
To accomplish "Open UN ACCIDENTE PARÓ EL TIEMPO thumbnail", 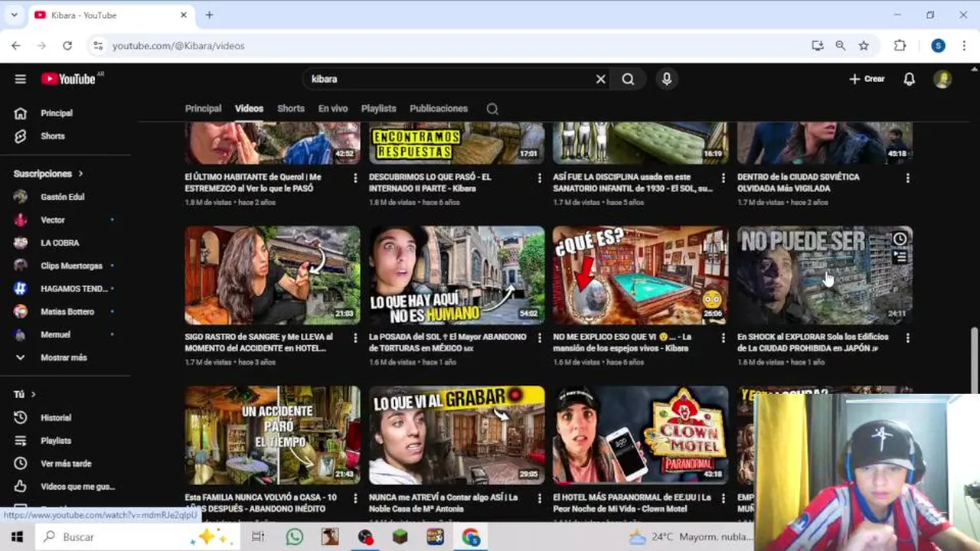I will click(272, 435).
